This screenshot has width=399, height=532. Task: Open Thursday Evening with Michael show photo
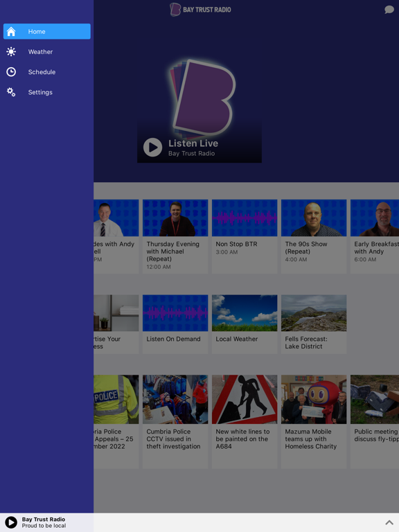[x=175, y=218]
